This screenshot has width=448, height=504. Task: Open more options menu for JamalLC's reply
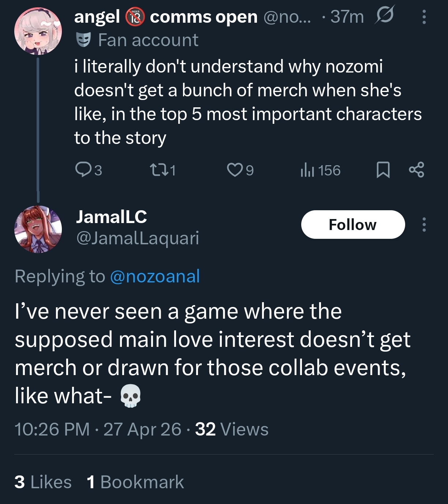click(424, 225)
